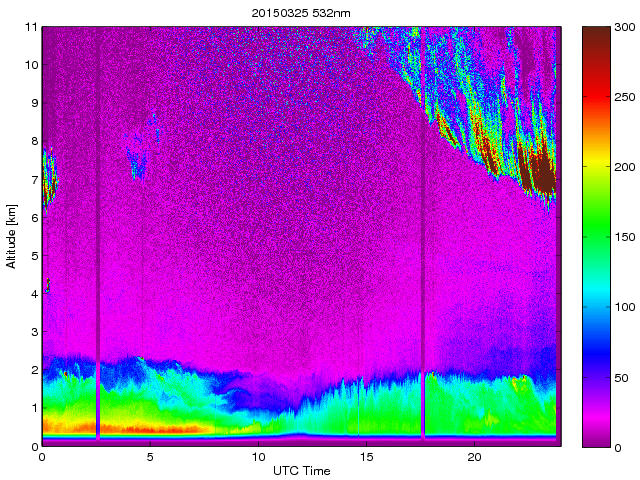Click the 11 tick on the altitude axis
This screenshot has height=480, width=640.
(31, 27)
